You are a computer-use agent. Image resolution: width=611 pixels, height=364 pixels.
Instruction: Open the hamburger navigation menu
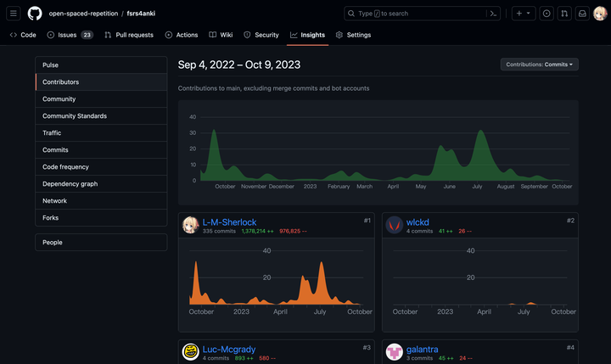click(14, 14)
